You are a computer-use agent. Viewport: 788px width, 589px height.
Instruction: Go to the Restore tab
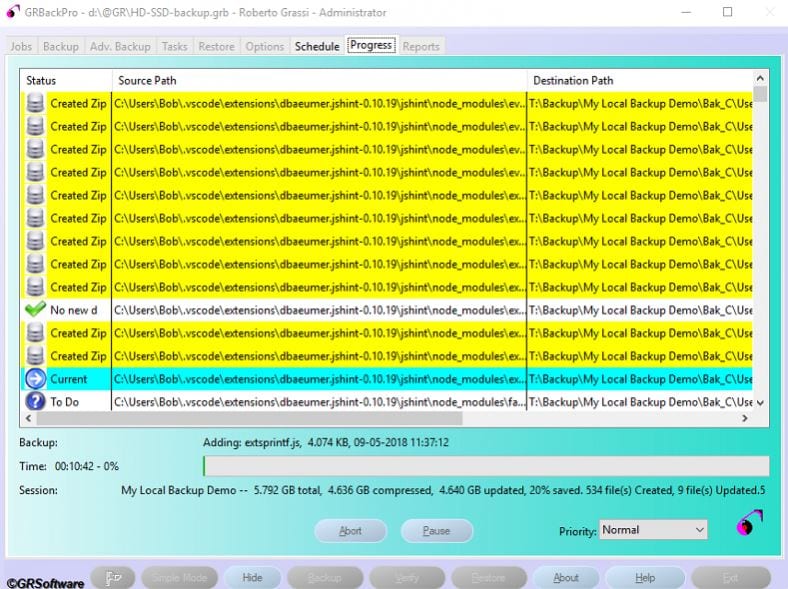pos(216,46)
